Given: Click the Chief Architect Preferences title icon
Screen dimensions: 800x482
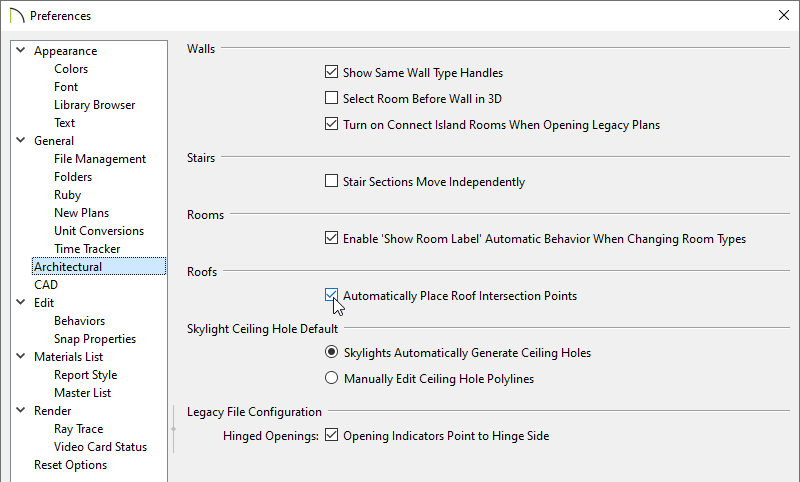Looking at the screenshot, I should [x=17, y=16].
